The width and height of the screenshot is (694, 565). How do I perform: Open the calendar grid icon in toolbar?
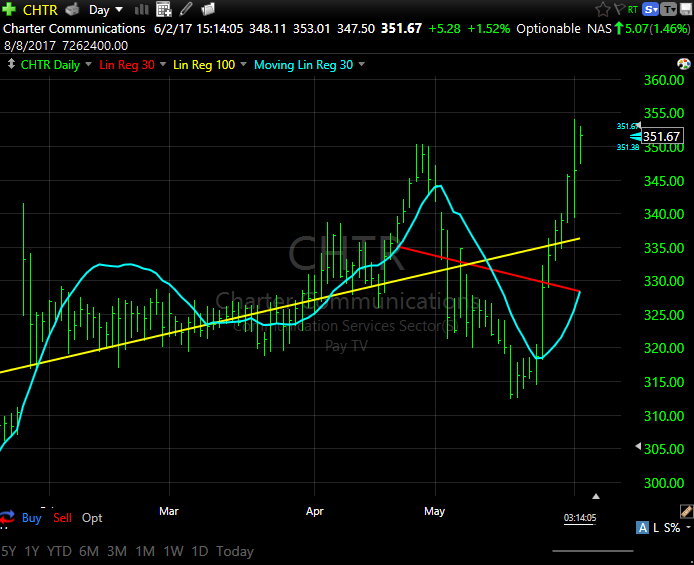point(164,9)
